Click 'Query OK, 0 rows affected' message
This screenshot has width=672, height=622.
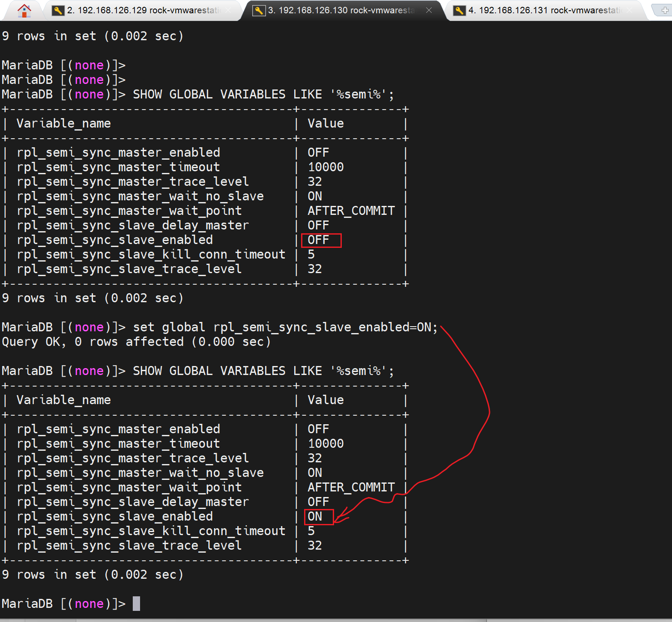[136, 342]
